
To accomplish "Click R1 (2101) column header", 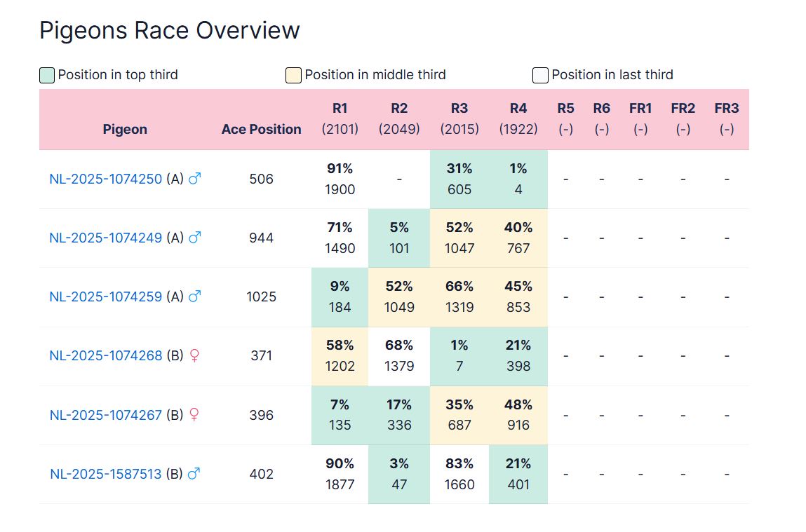I will (x=340, y=118).
